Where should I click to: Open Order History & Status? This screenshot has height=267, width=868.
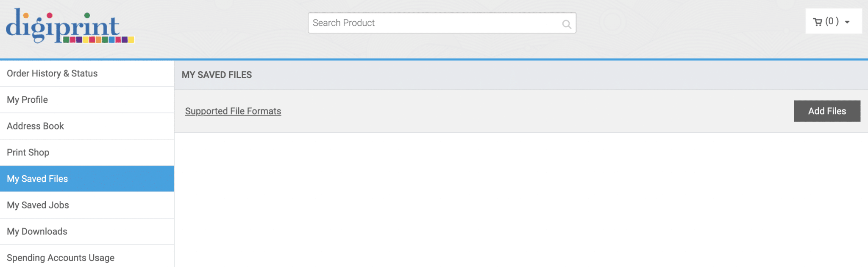pyautogui.click(x=87, y=73)
